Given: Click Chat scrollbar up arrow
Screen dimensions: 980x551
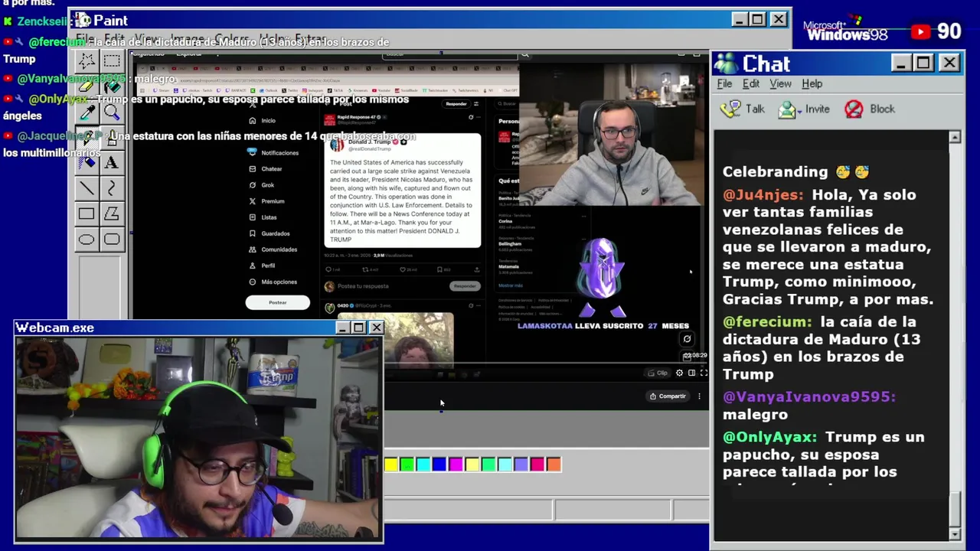Looking at the screenshot, I should point(955,137).
